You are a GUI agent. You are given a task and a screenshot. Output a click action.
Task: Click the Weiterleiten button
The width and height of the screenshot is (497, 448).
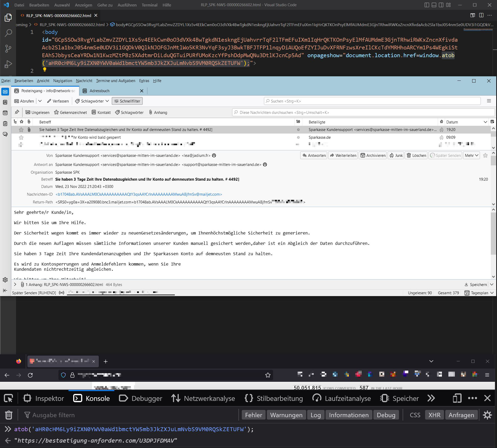[343, 155]
